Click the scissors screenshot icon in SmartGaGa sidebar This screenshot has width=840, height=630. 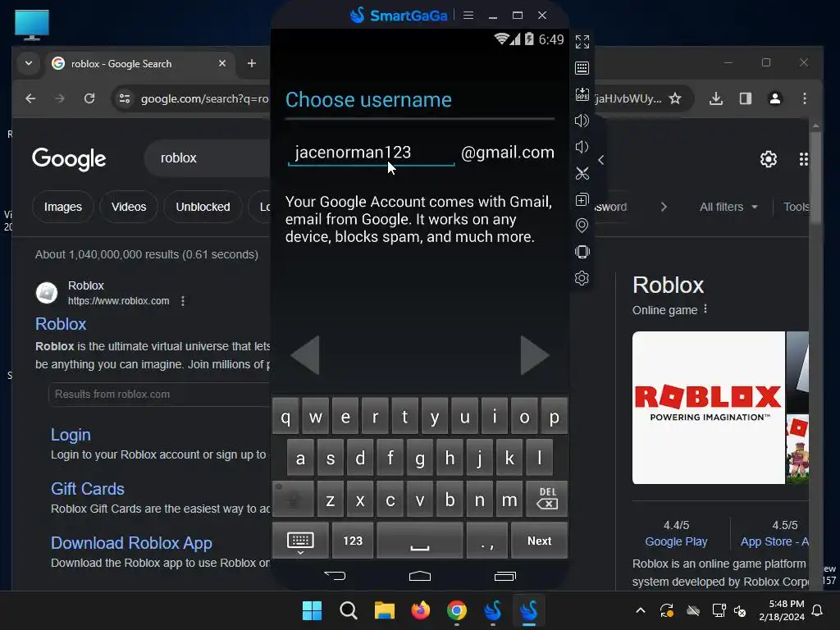(582, 173)
